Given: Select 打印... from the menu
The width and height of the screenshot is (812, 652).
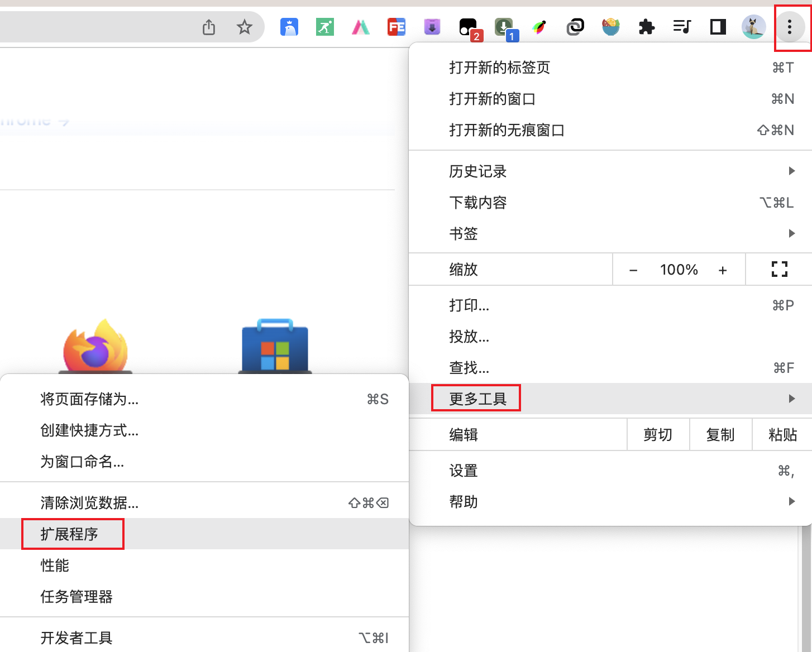Looking at the screenshot, I should tap(610, 305).
